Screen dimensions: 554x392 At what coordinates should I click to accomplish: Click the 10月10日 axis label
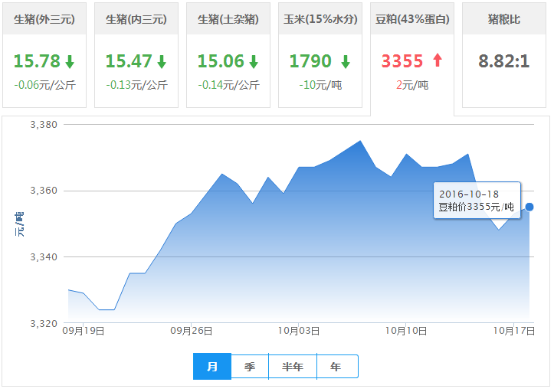pyautogui.click(x=406, y=331)
